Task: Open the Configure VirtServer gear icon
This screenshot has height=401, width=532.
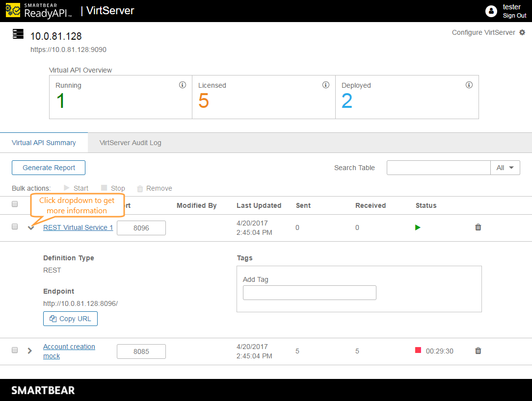Action: point(522,32)
